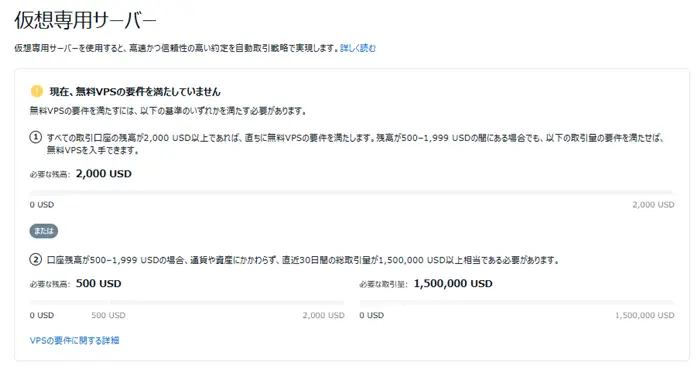Click the circled number 2 marker
Image resolution: width=700 pixels, height=369 pixels.
pos(36,259)
